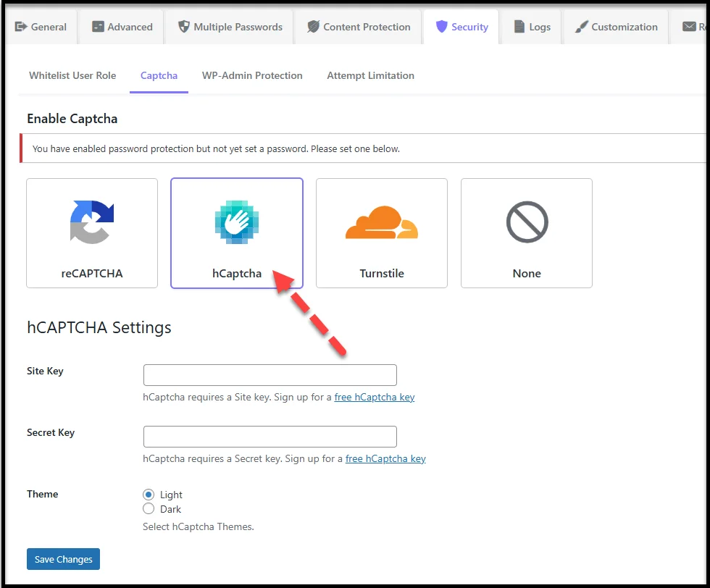Image resolution: width=710 pixels, height=588 pixels.
Task: Select the hCaptcha provider icon
Action: pos(236,222)
